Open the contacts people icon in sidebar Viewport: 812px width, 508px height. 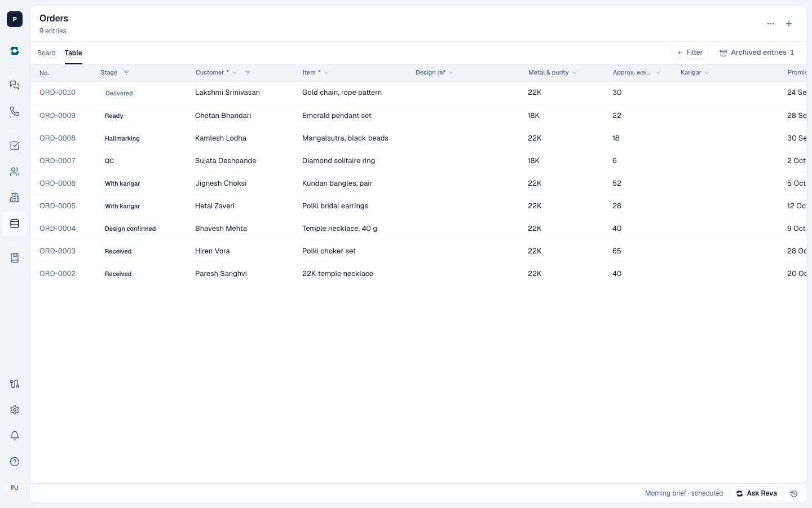coord(15,172)
